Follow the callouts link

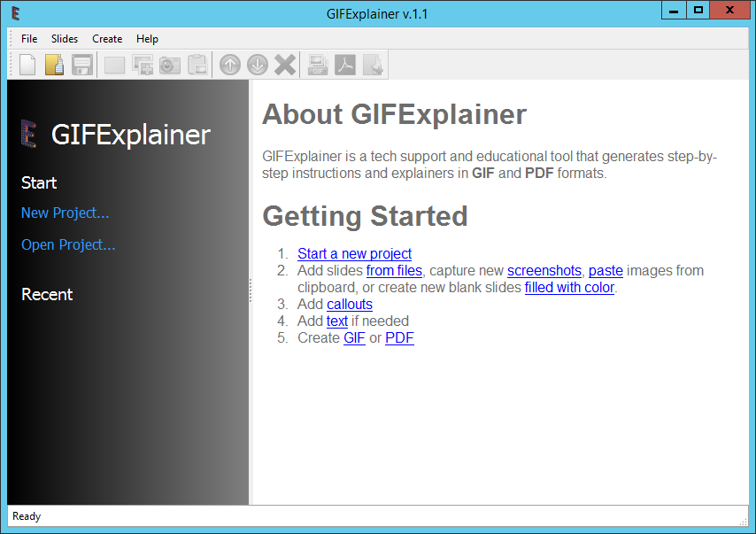tap(350, 305)
